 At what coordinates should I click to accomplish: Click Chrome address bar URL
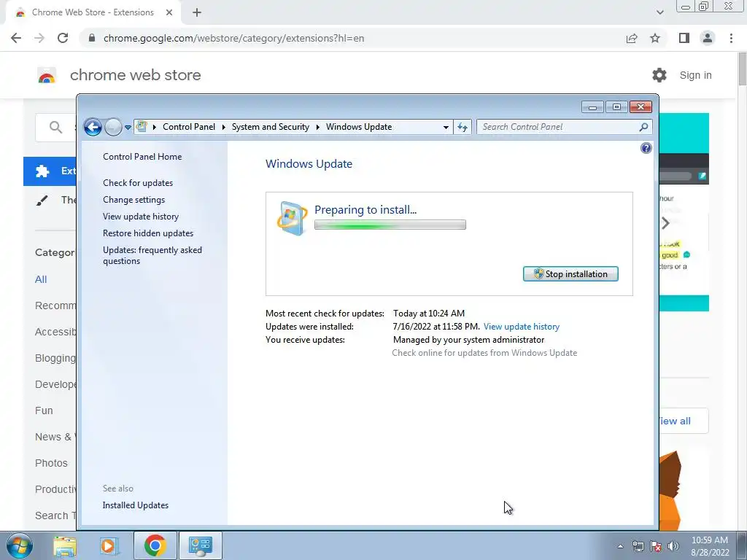tap(233, 38)
